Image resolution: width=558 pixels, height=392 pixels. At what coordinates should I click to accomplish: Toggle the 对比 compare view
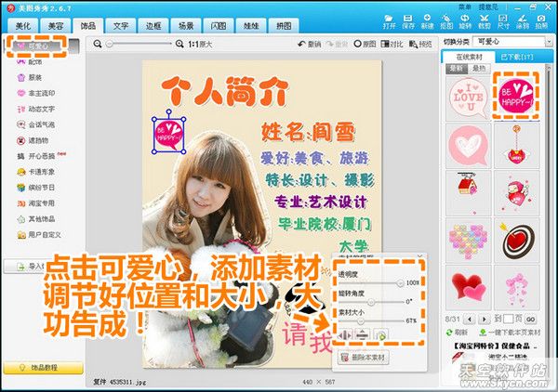click(x=392, y=44)
